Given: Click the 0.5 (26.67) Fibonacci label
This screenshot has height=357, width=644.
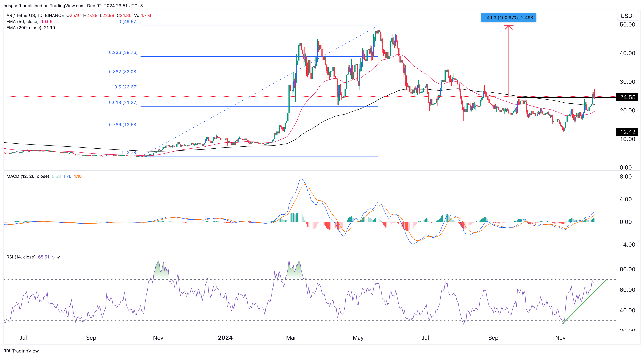Looking at the screenshot, I should tap(126, 87).
